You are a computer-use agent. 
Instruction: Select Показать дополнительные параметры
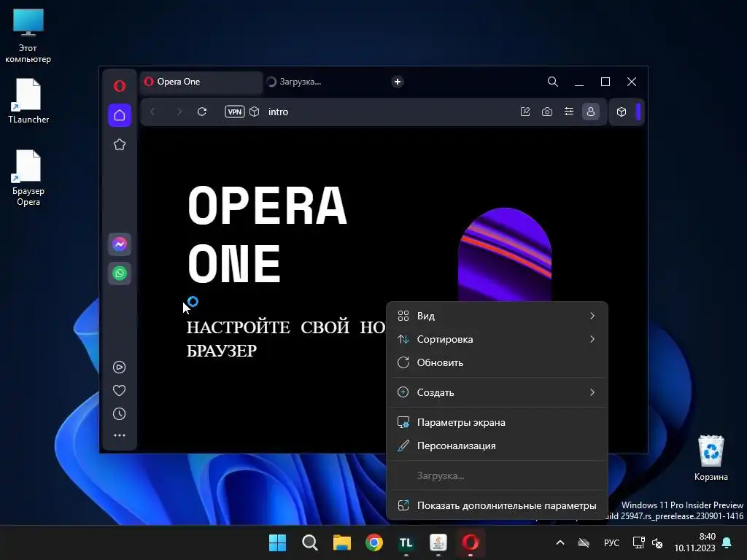click(497, 505)
